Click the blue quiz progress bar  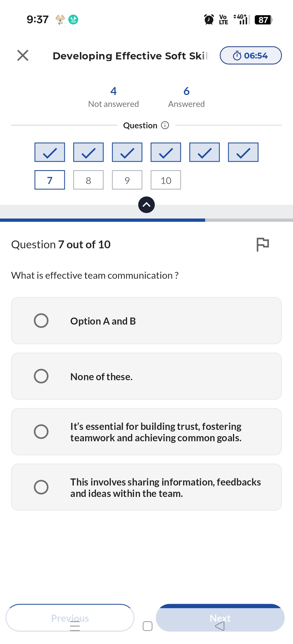(x=103, y=220)
